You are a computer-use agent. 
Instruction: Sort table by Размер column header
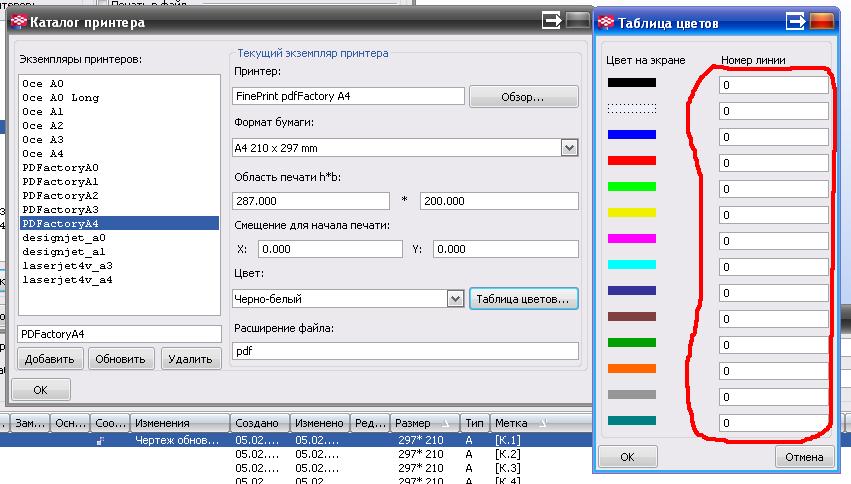[x=423, y=423]
